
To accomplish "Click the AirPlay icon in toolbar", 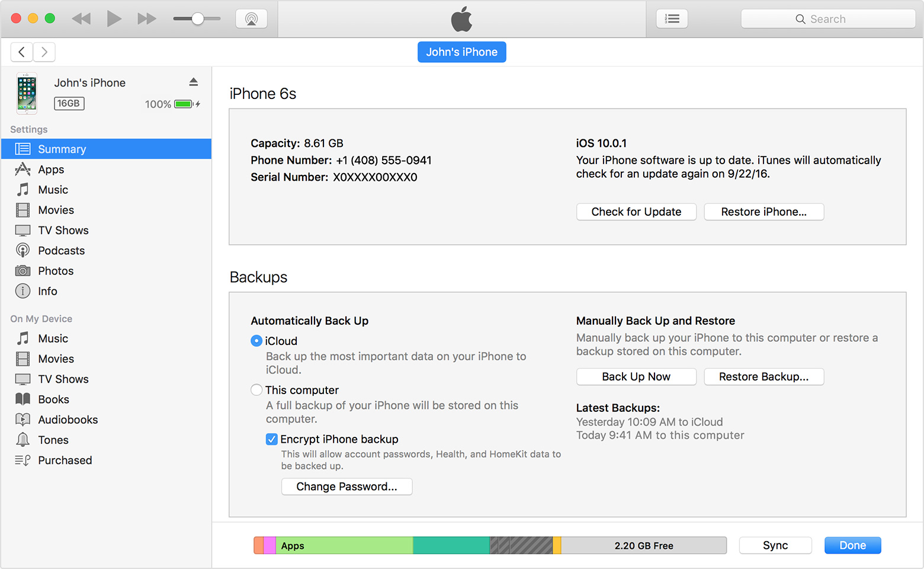I will tap(251, 18).
